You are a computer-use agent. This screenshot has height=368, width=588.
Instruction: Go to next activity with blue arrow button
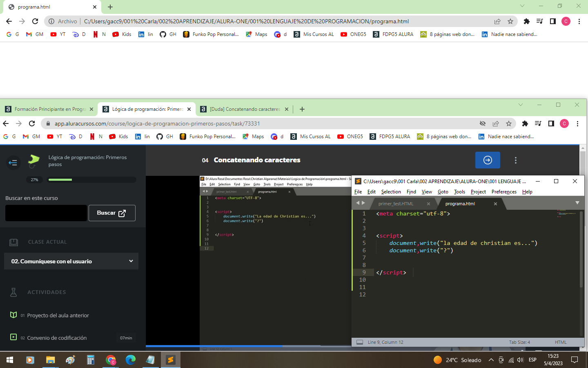pyautogui.click(x=488, y=160)
